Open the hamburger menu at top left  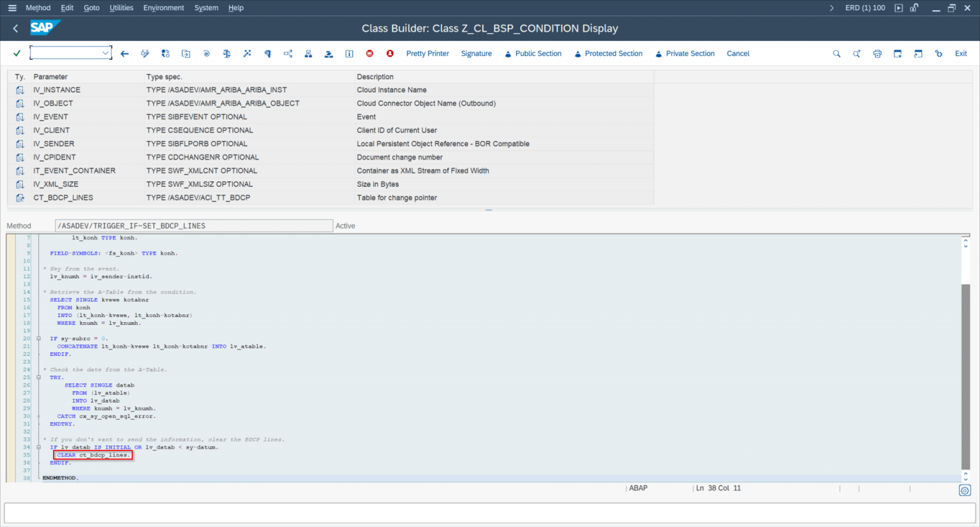12,8
